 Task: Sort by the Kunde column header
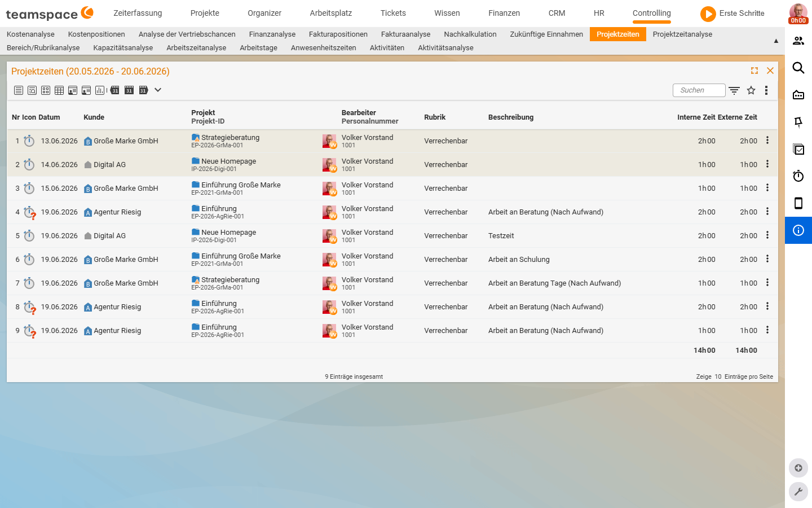pyautogui.click(x=94, y=117)
